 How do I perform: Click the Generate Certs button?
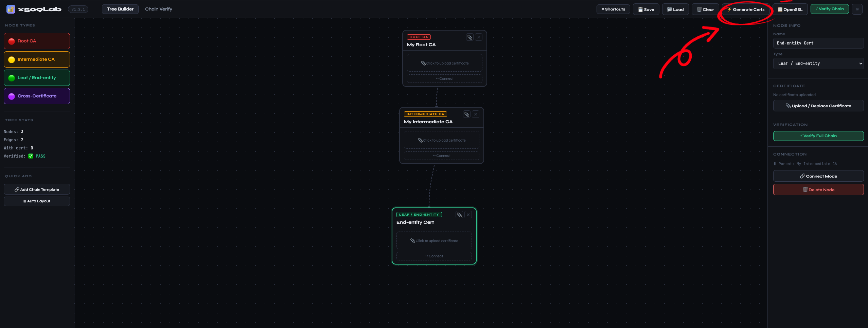click(746, 10)
